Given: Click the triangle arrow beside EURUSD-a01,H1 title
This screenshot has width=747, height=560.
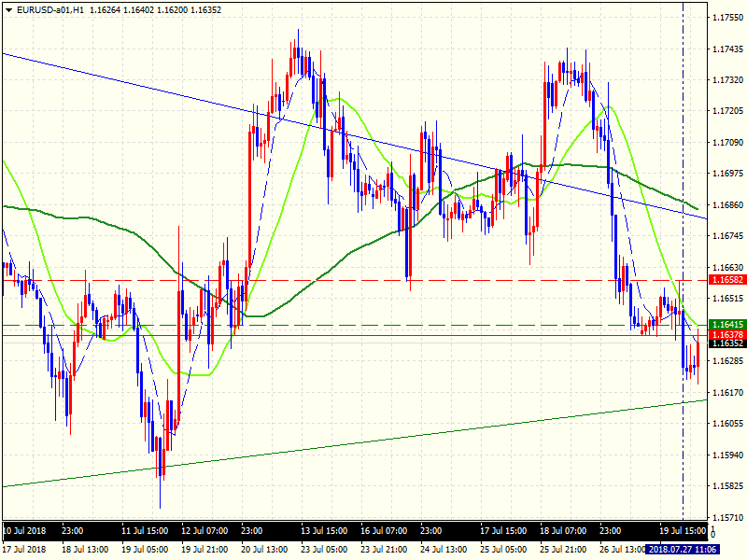Looking at the screenshot, I should (8, 9).
